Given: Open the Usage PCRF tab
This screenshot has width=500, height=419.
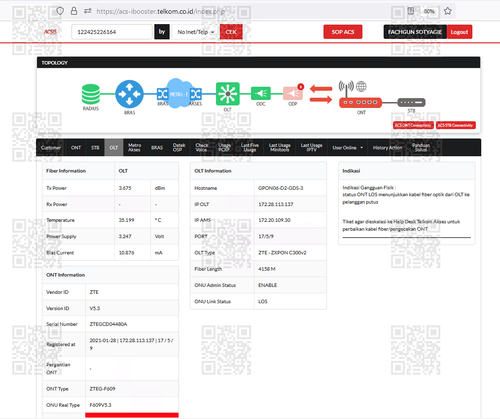Looking at the screenshot, I should click(x=224, y=147).
